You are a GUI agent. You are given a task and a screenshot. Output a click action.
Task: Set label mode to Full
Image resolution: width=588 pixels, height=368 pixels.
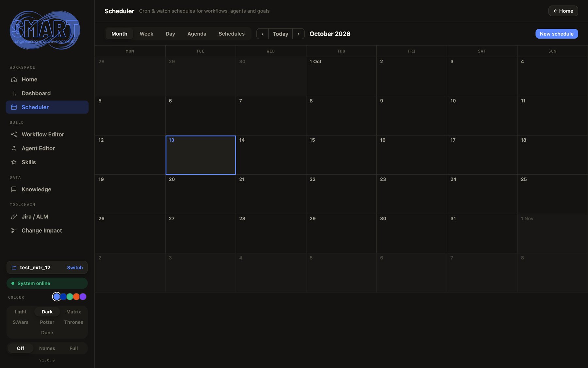[x=73, y=348]
